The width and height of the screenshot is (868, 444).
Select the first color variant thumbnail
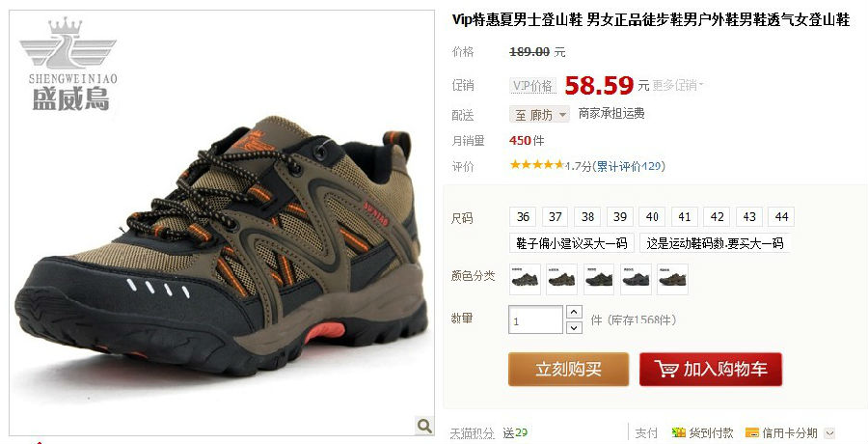coord(525,279)
